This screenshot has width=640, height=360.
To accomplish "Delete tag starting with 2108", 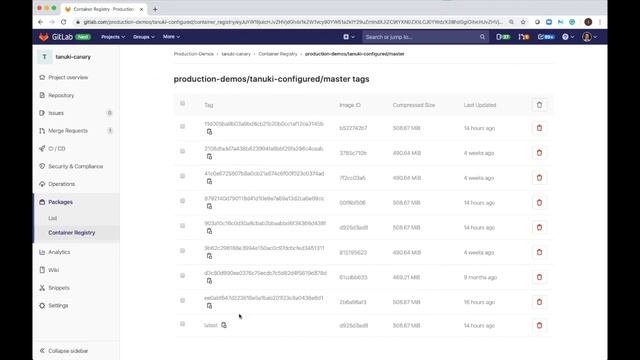I will (539, 153).
